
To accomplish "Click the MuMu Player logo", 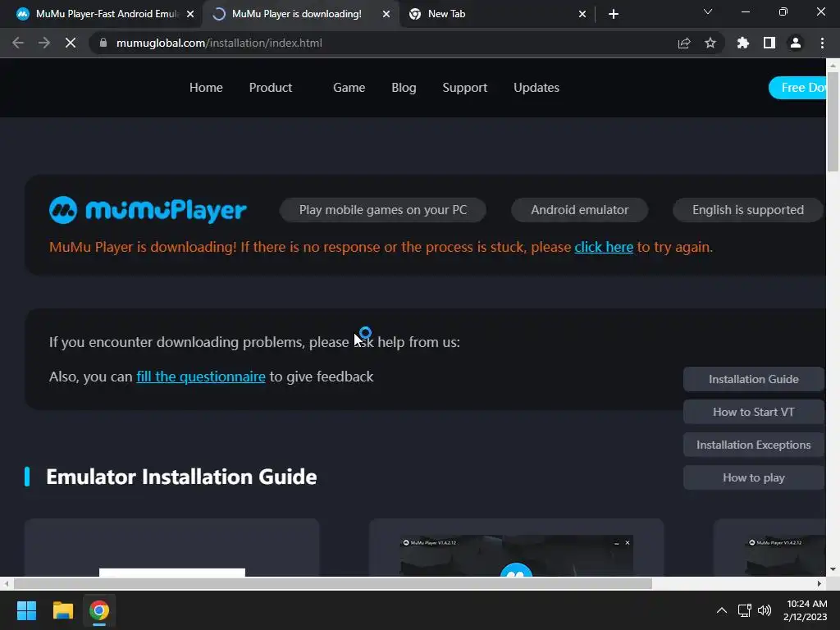I will (148, 209).
